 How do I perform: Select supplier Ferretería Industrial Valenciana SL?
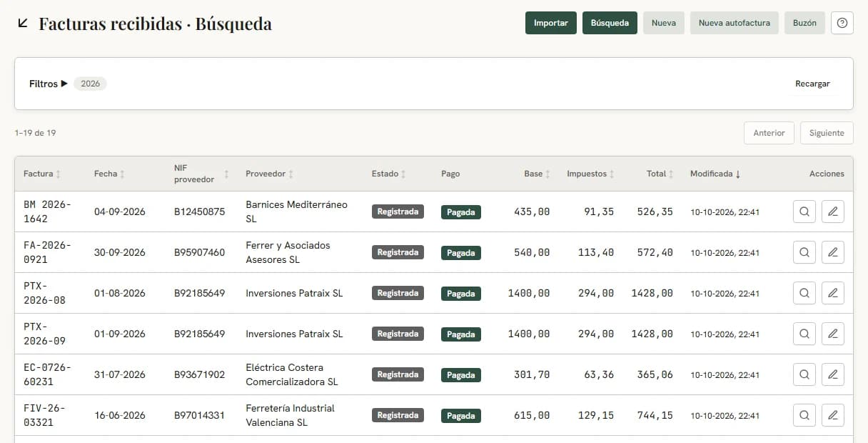pos(290,415)
